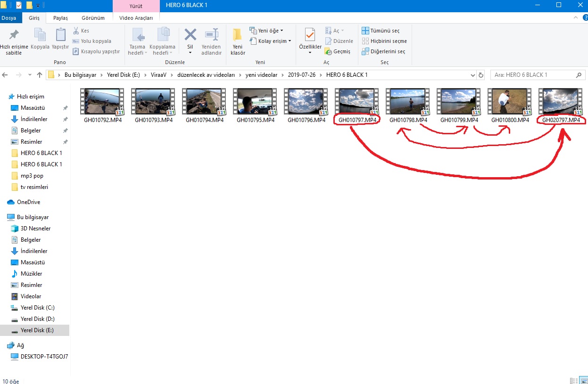
Task: Click the Hızlı erişime sabitle pin icon
Action: tap(14, 35)
